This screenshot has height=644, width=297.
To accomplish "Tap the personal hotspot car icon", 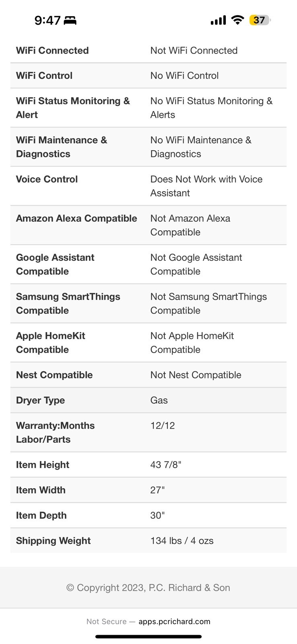I will coord(71,21).
